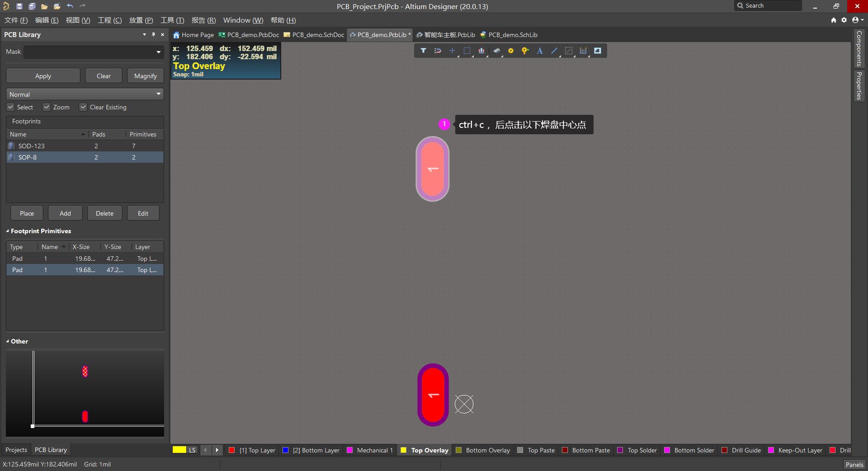
Task: Switch to the Projects panel tab
Action: [16, 450]
